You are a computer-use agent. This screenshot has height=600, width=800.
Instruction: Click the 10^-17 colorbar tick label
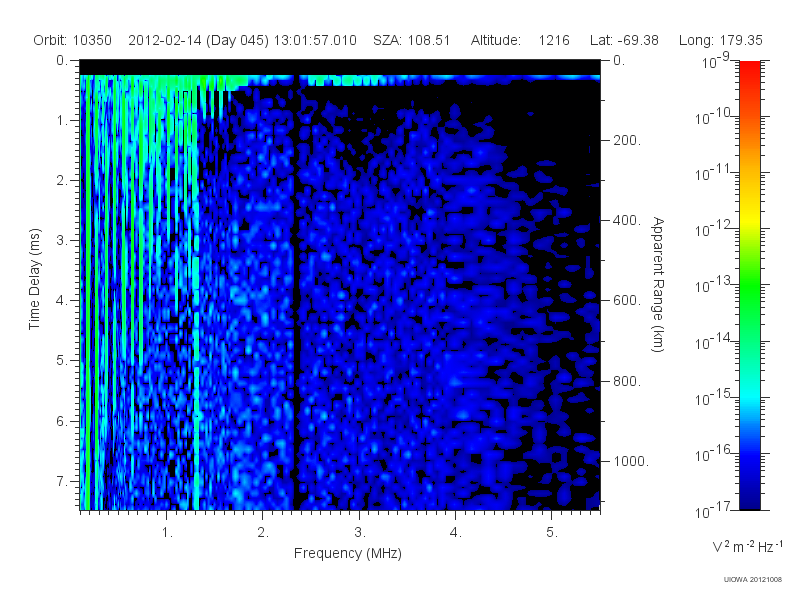tap(712, 510)
